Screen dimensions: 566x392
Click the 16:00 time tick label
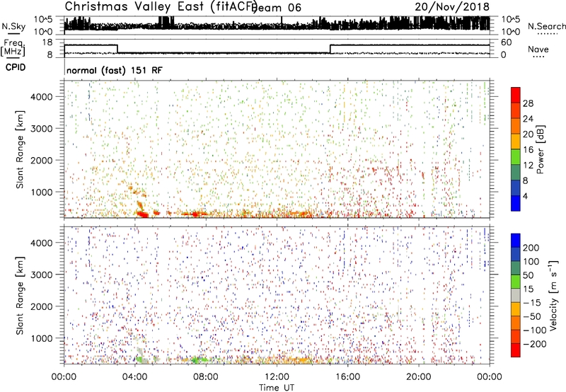pyautogui.click(x=347, y=377)
